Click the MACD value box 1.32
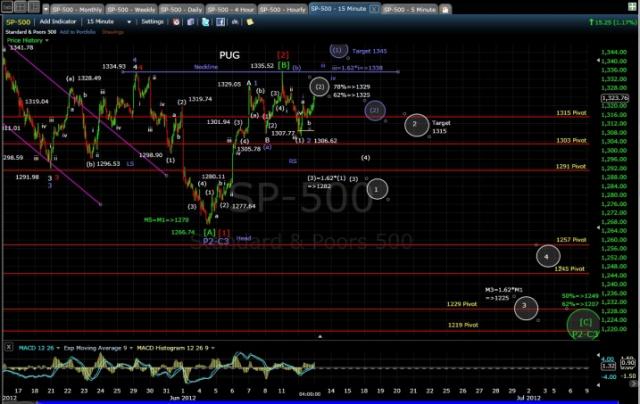Image resolution: width=640 pixels, height=404 pixels. (x=608, y=366)
